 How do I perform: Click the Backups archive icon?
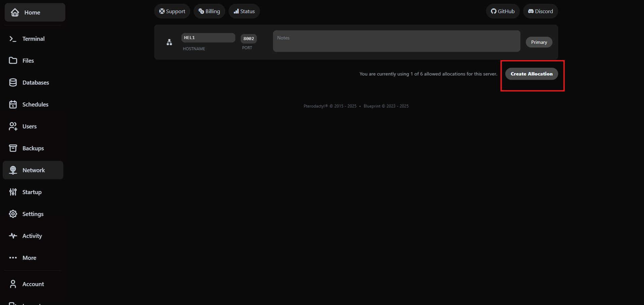[x=13, y=148]
